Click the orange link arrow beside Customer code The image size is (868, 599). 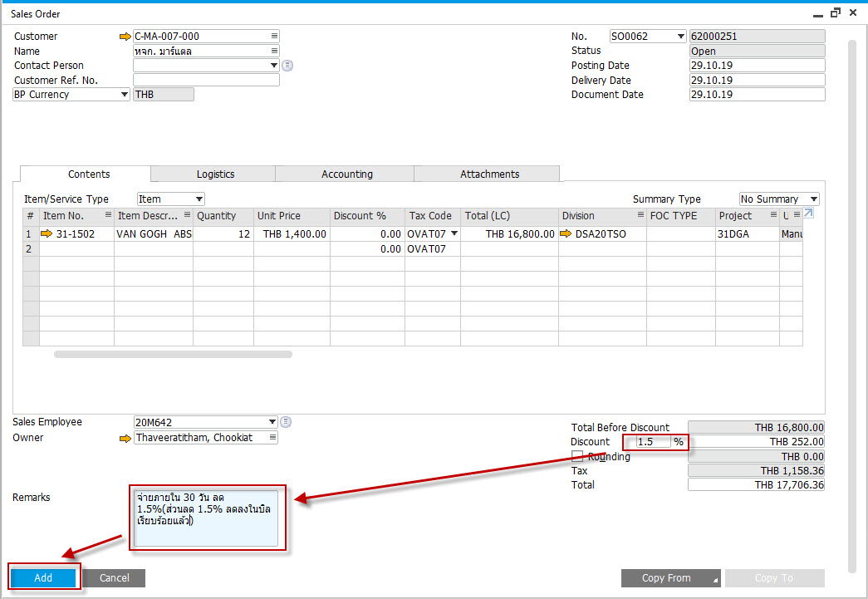125,37
